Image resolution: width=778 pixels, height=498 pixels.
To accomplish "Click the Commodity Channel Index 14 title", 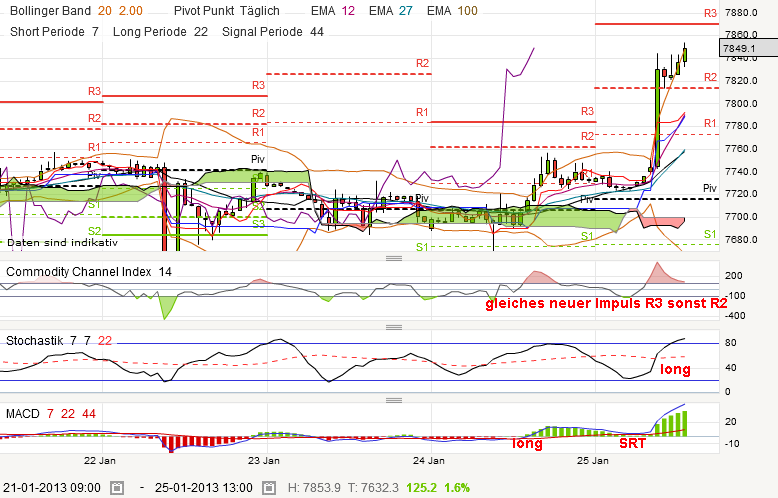I will tap(89, 272).
